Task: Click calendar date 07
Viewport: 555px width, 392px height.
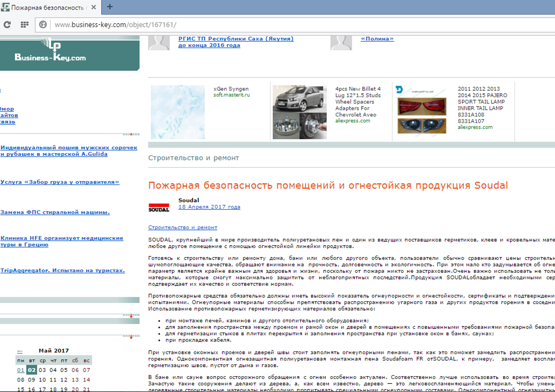Action: tap(86, 370)
